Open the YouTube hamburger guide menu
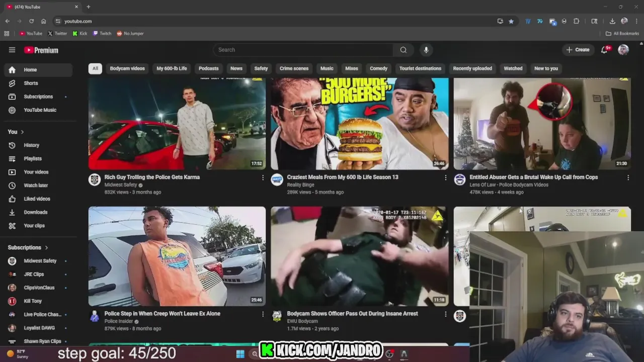Image resolution: width=644 pixels, height=362 pixels. coord(12,50)
